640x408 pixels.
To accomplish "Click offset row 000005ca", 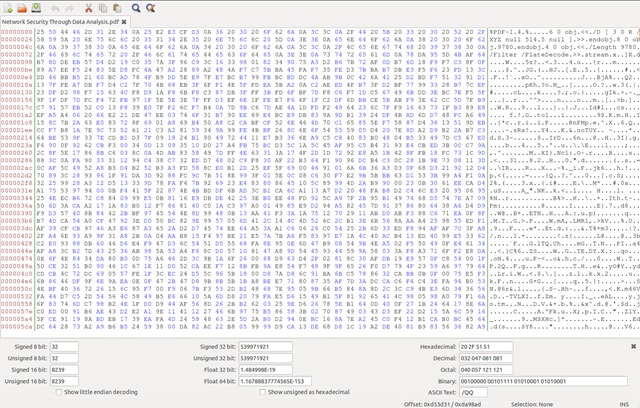I will tap(17, 326).
